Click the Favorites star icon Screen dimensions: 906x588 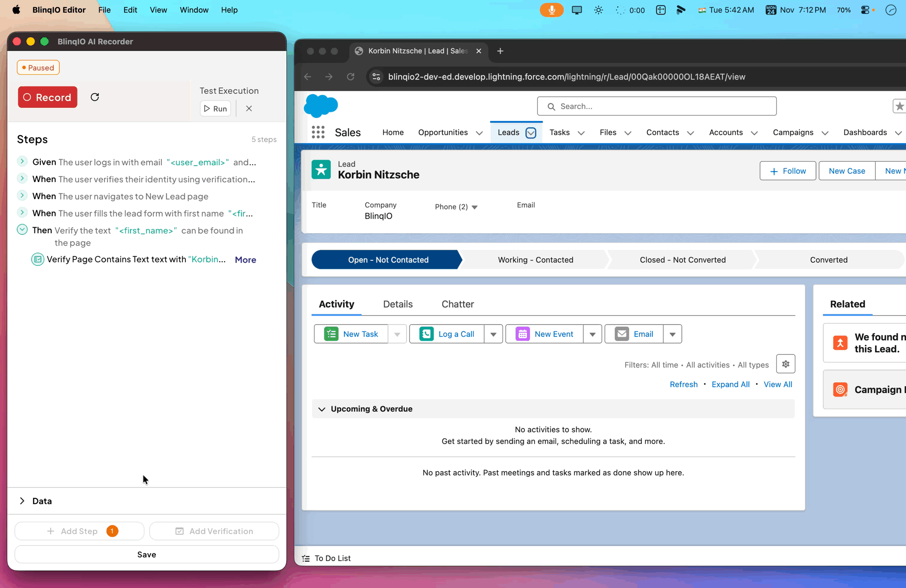point(899,106)
